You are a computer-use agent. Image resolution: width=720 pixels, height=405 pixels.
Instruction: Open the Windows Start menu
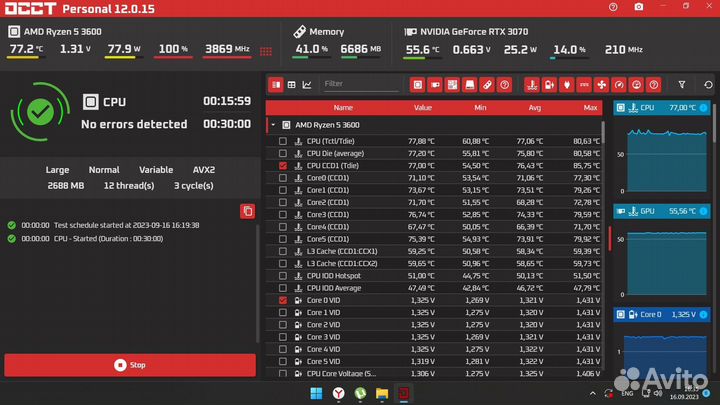coord(316,394)
